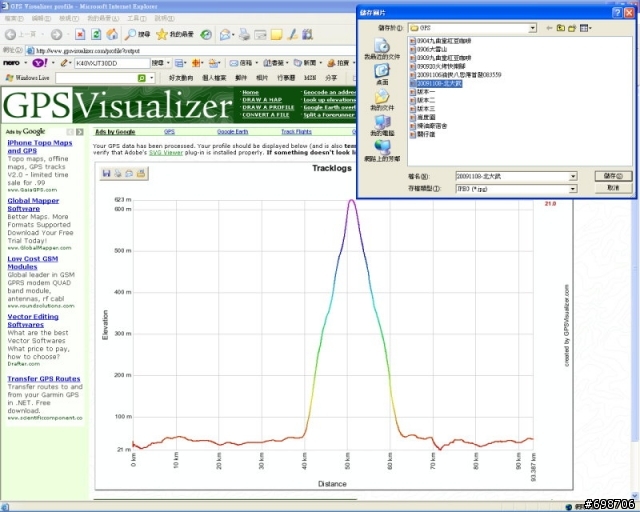Open the Mail icon dropdown arrow in IE toolbar
Image resolution: width=640 pixels, height=512 pixels.
point(233,35)
